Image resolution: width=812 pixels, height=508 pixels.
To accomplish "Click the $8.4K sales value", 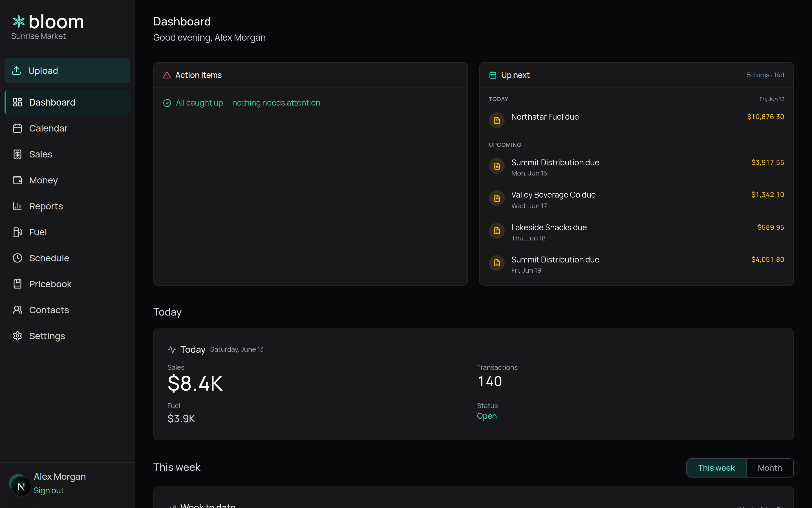I will point(195,383).
